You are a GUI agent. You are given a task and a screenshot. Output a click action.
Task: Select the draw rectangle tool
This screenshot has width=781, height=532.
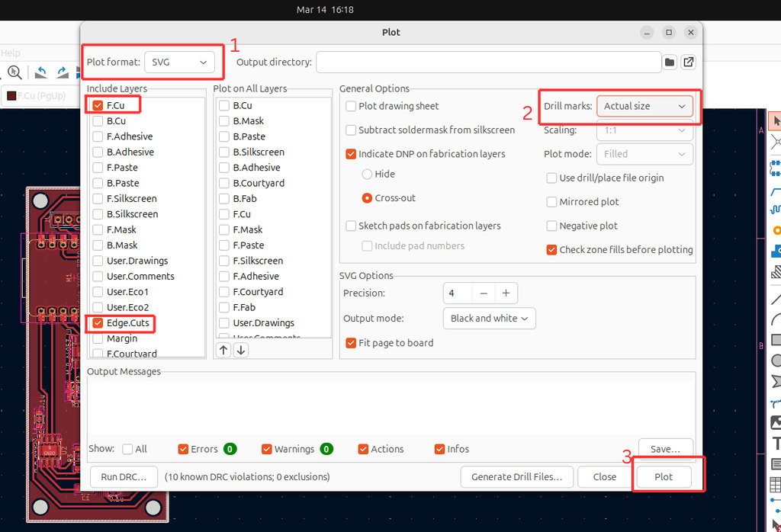pos(776,340)
